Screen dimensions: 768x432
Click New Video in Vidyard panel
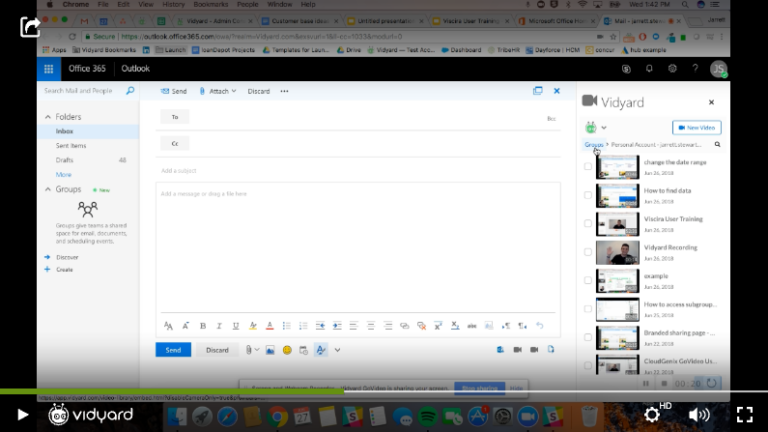pos(696,127)
